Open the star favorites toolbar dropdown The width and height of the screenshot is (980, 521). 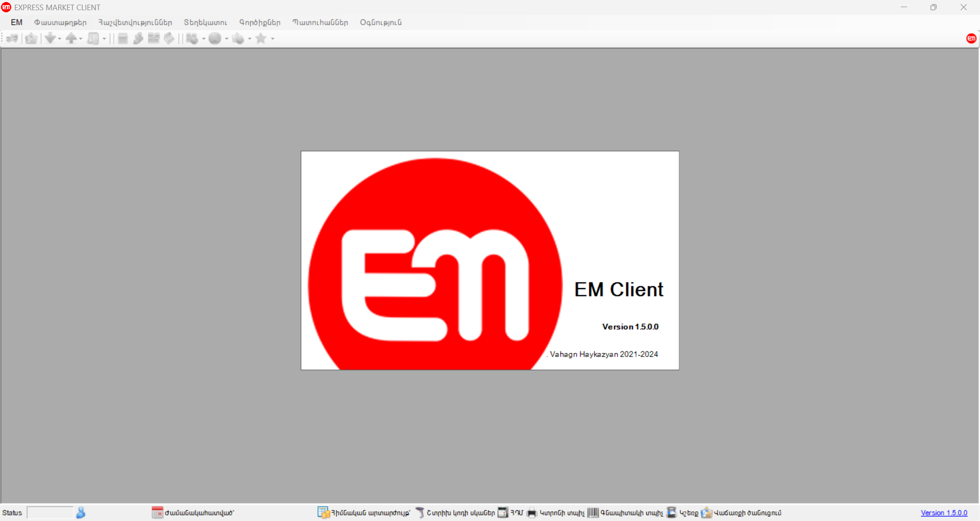[273, 39]
